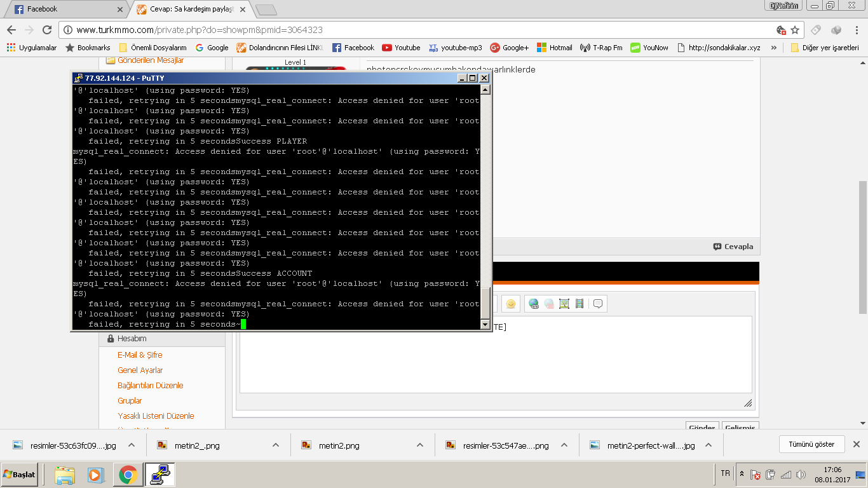The image size is (868, 488).
Task: Close the downloads bar
Action: 856,444
